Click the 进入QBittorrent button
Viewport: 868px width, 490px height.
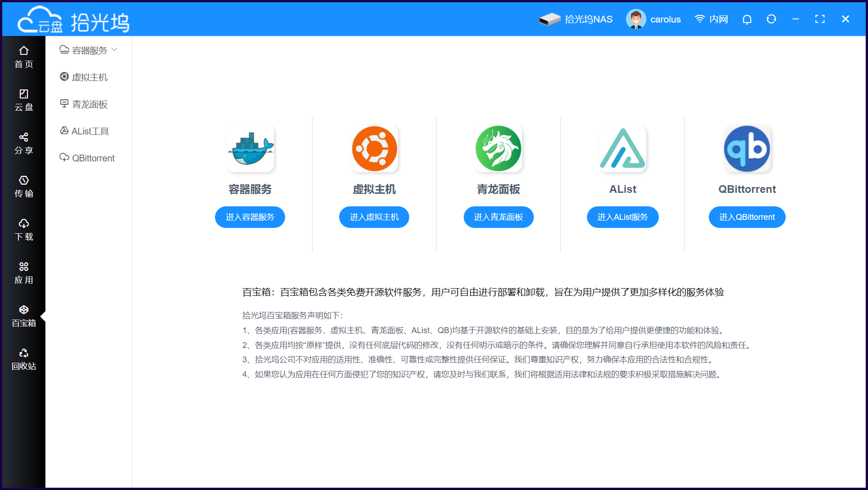click(747, 217)
